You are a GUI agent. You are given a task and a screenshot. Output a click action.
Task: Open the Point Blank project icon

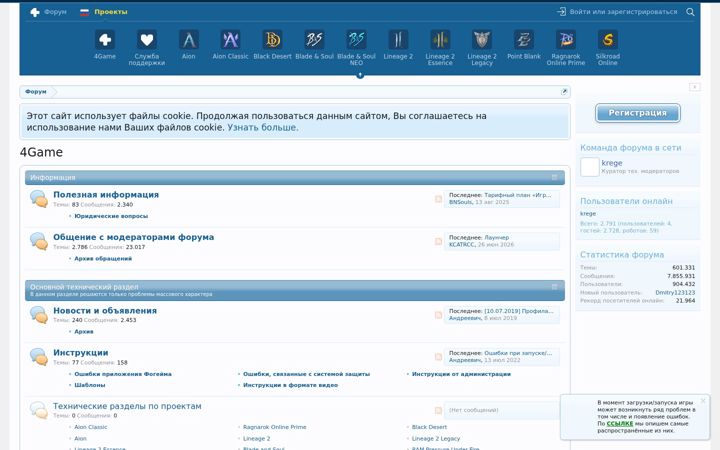(524, 39)
